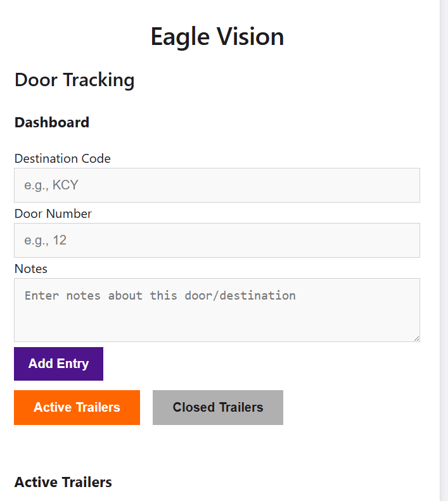The image size is (448, 501).
Task: Switch to the Active Trailers tab
Action: pos(77,407)
